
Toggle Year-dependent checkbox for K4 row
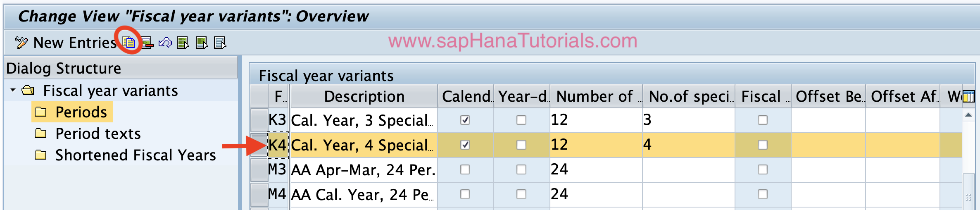521,145
